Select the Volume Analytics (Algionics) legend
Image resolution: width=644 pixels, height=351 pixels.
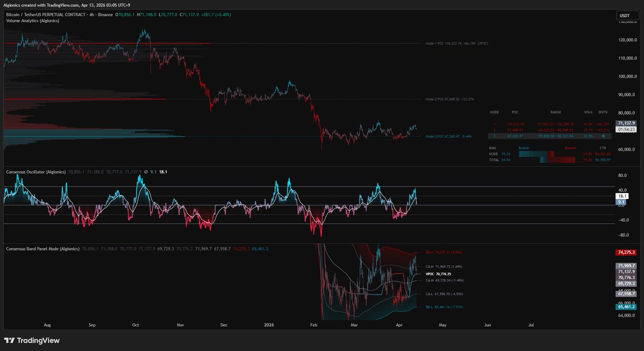(x=32, y=20)
